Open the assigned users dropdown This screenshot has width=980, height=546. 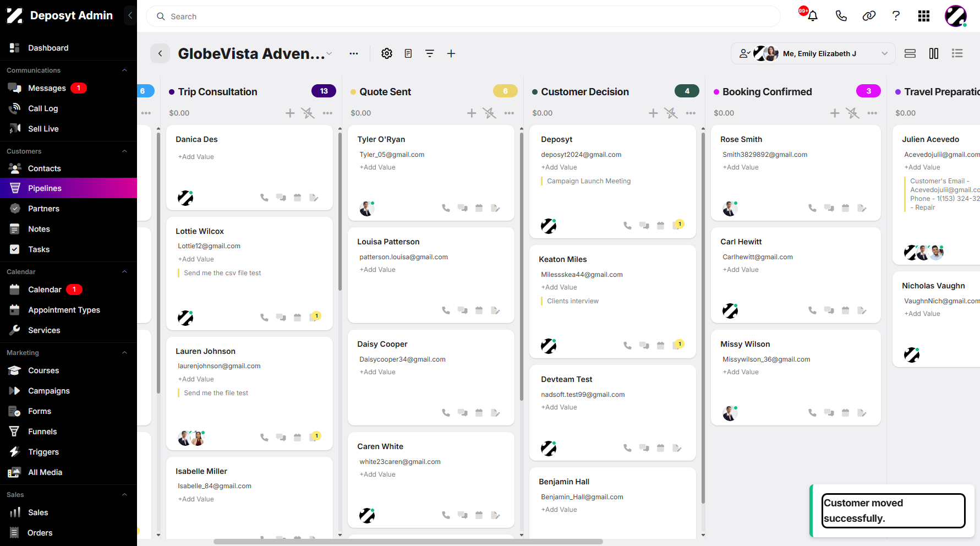pos(813,53)
